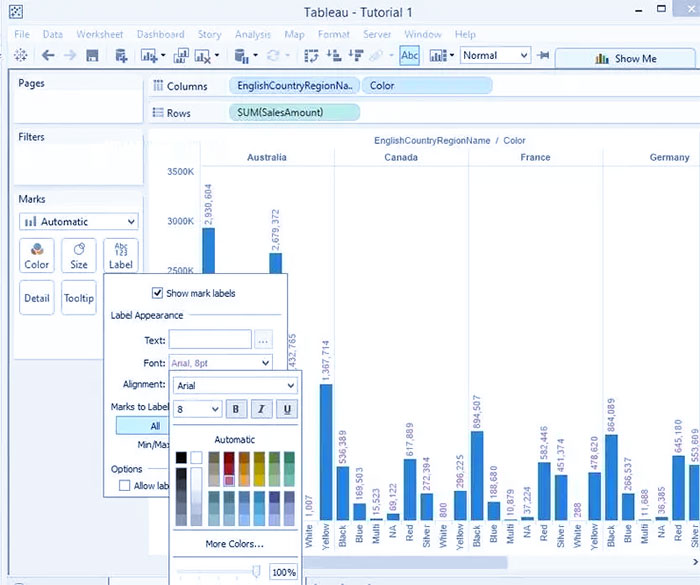Select the SUM(SalesAmount) pill in Rows
700x585 pixels.
point(295,113)
